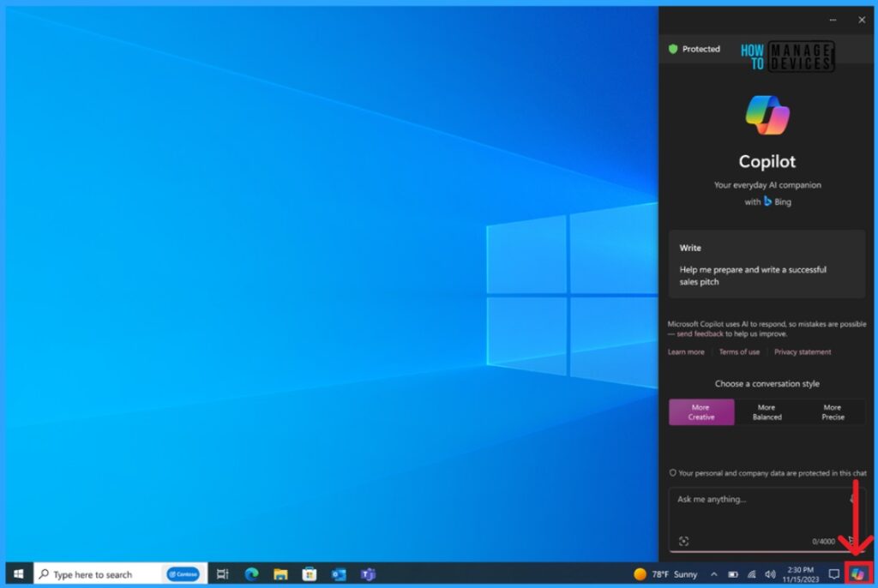878x588 pixels.
Task: Open the Action Center notifications icon
Action: click(833, 574)
